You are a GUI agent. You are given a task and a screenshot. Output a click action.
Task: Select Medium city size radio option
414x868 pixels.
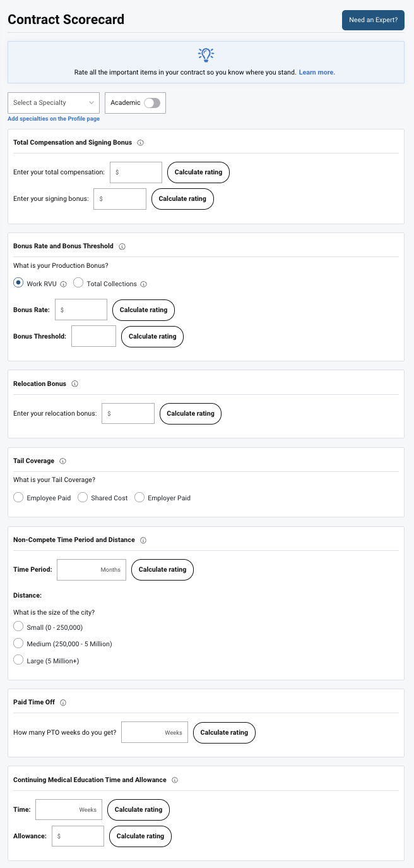point(18,644)
